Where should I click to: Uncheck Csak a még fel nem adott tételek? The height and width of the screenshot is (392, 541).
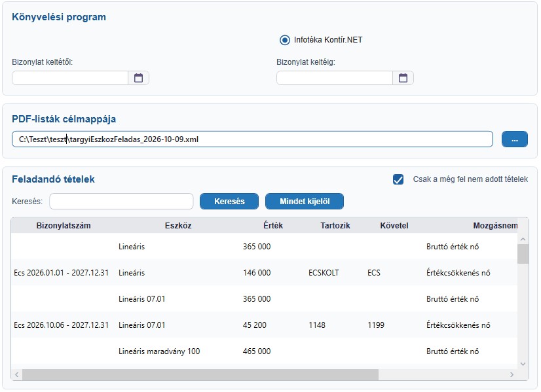pyautogui.click(x=398, y=179)
